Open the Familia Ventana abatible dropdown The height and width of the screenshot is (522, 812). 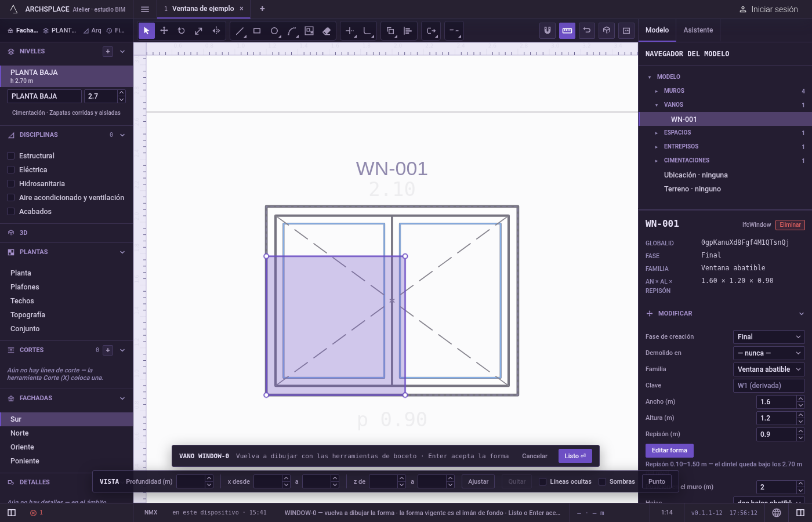pyautogui.click(x=769, y=369)
